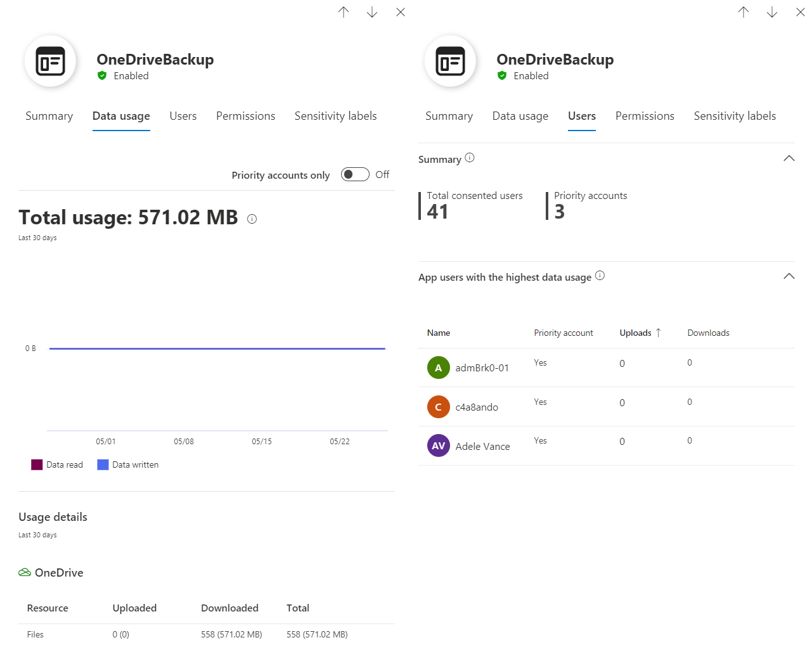Sort by Priority account column
The image size is (812, 659).
(564, 333)
